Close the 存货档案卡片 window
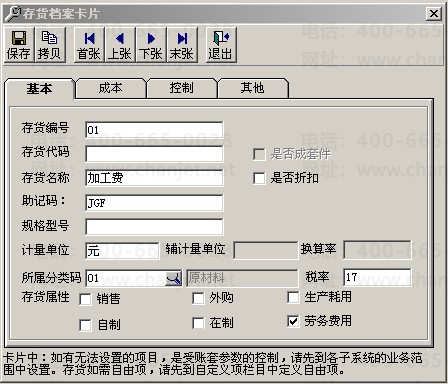 tap(434, 14)
